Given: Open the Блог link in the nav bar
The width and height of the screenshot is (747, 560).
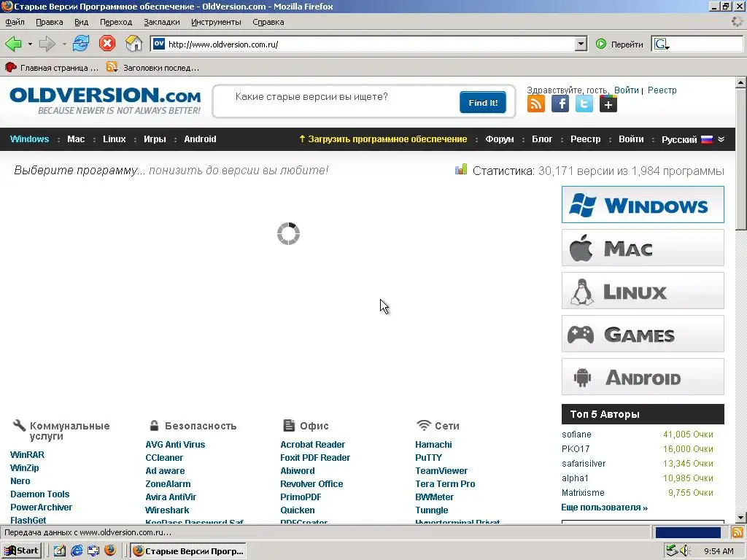Looking at the screenshot, I should (x=542, y=139).
